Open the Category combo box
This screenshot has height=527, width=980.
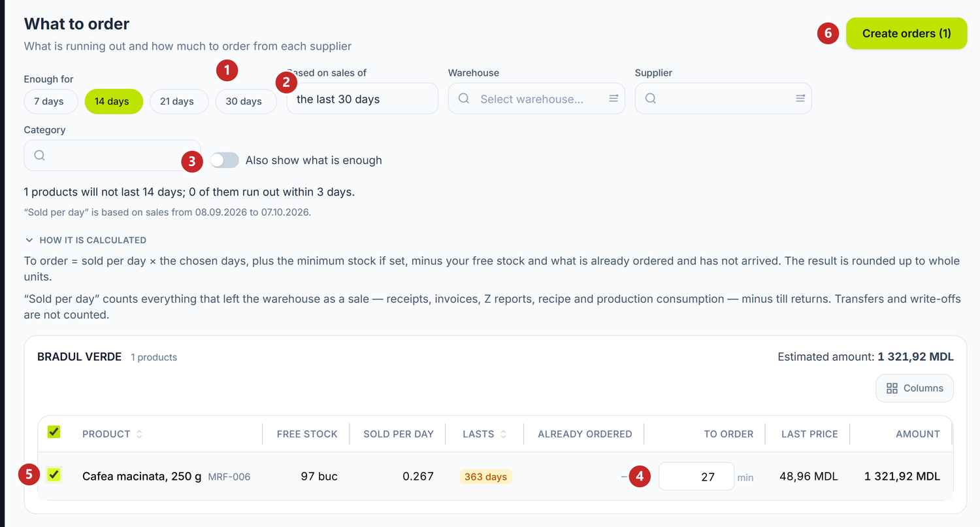112,156
